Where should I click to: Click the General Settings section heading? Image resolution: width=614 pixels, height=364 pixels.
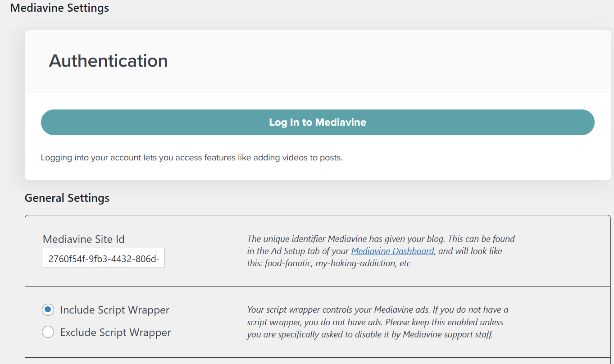click(x=67, y=198)
